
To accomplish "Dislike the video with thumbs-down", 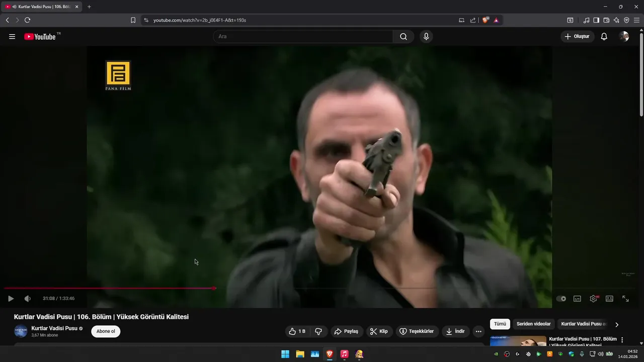I will [x=318, y=331].
